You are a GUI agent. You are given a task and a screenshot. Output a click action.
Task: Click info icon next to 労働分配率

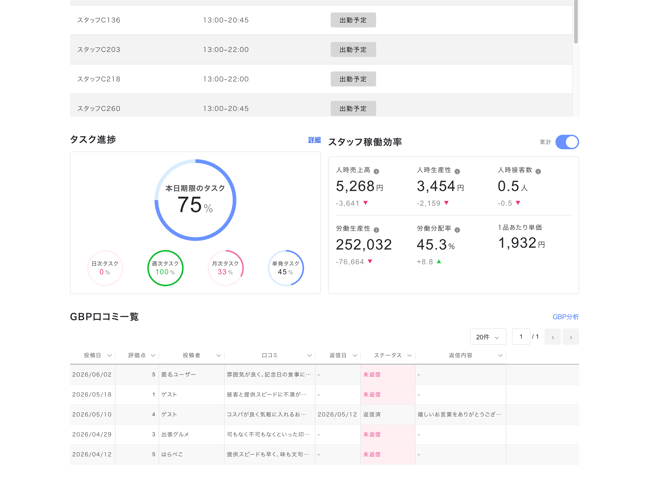457,230
